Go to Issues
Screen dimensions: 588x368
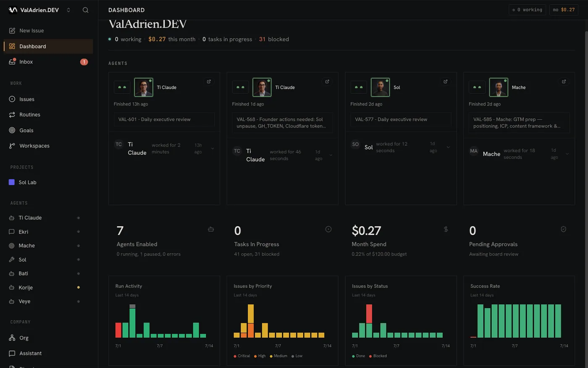pos(48,99)
